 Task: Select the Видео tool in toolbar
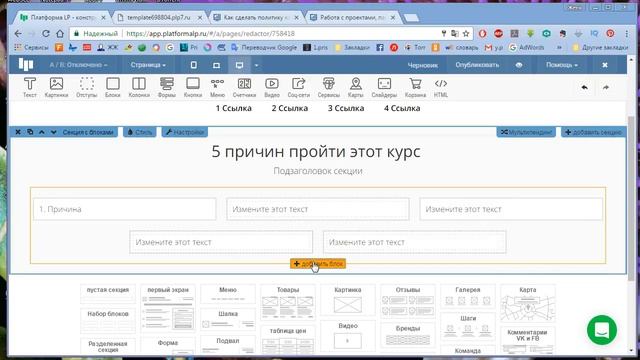pyautogui.click(x=272, y=87)
